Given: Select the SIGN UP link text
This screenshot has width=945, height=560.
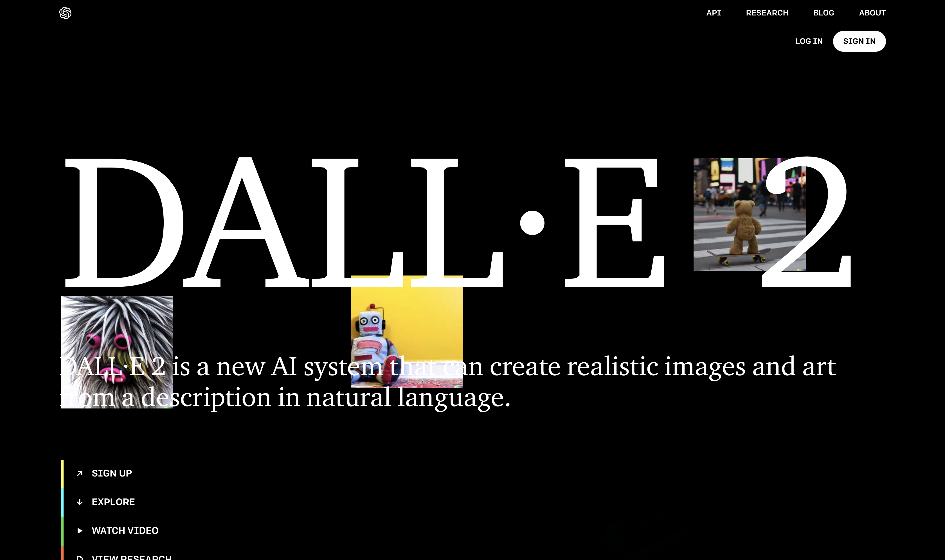Looking at the screenshot, I should pyautogui.click(x=112, y=473).
